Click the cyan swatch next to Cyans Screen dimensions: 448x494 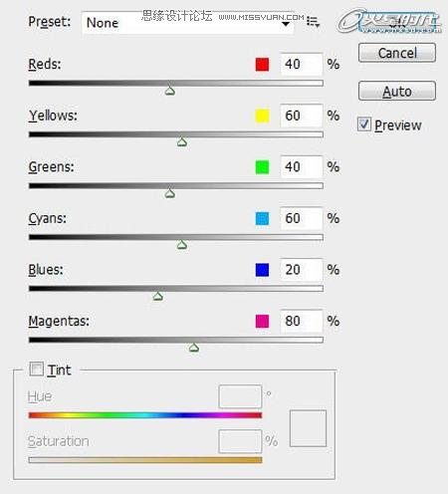(x=262, y=218)
